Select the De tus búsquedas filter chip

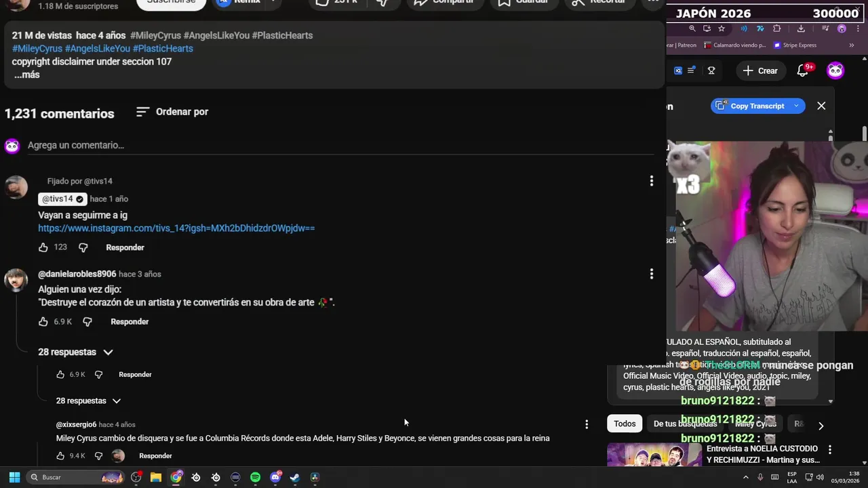pos(685,424)
